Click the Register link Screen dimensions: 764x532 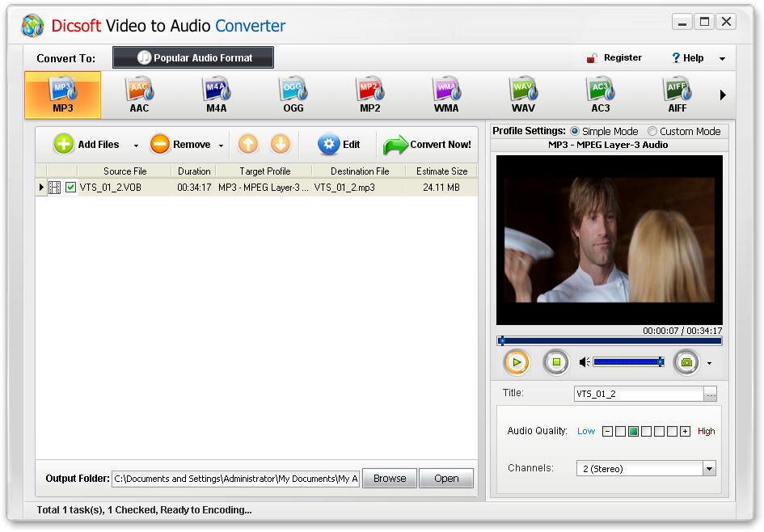(614, 57)
